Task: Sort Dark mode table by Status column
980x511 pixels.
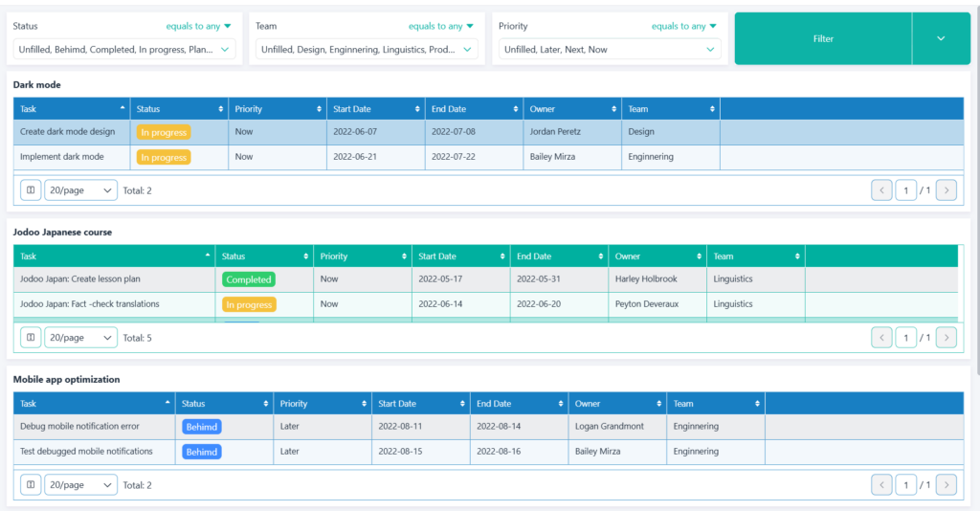Action: 221,109
